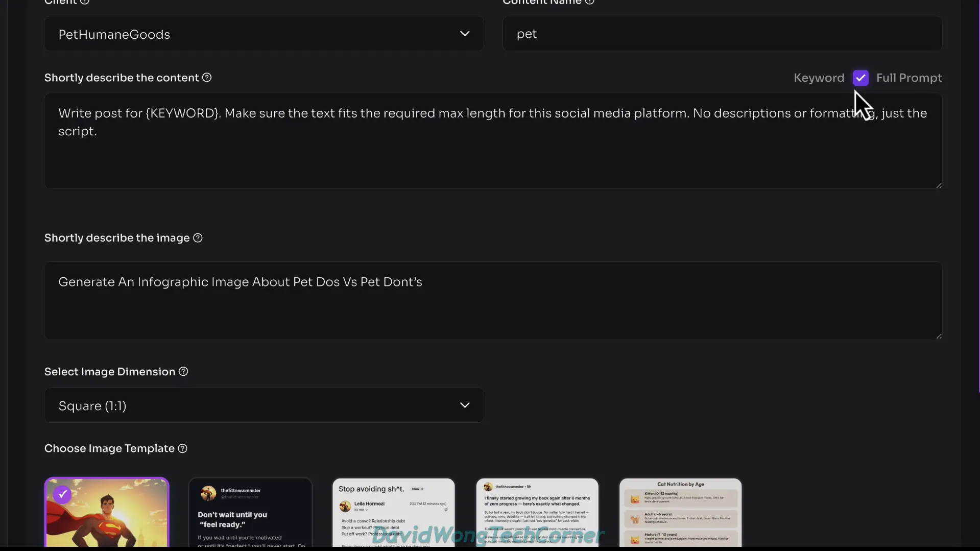Select the 'Don't wait until you feel ready' template

pos(250,513)
